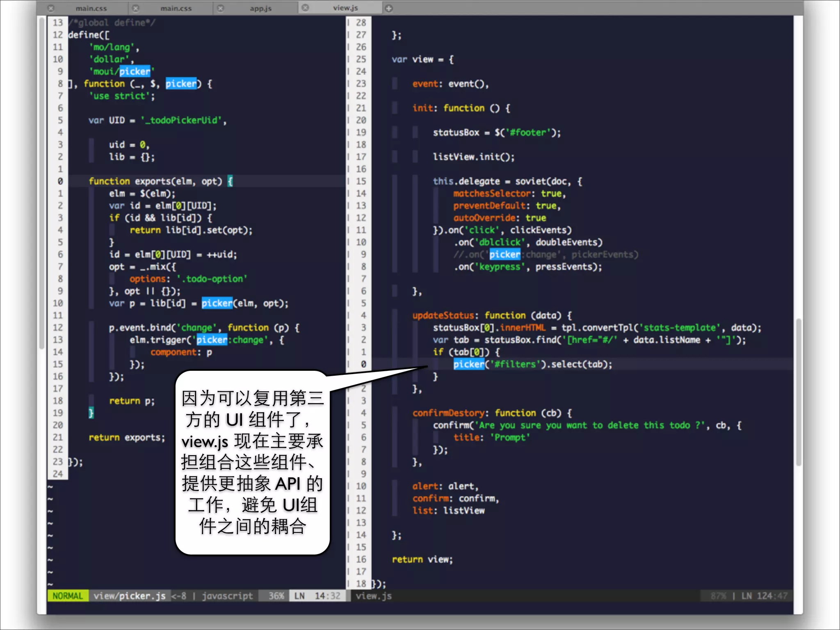Click 'return lib[id].set(opt);' line
This screenshot has width=840, height=630.
pos(191,230)
